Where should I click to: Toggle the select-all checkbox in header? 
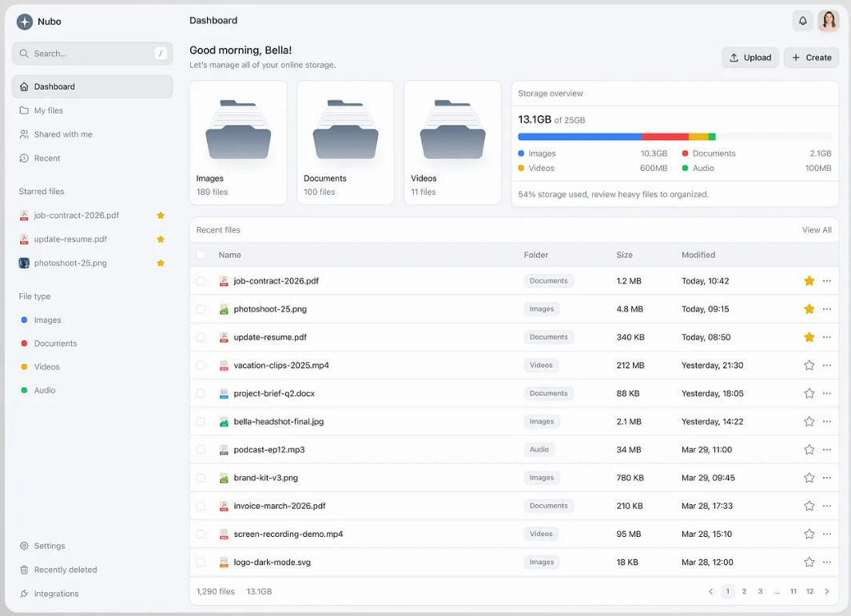click(x=201, y=255)
